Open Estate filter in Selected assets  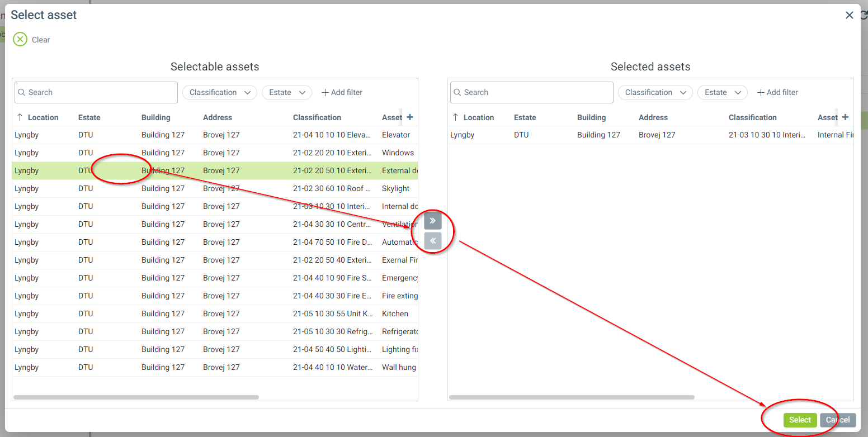click(x=722, y=93)
